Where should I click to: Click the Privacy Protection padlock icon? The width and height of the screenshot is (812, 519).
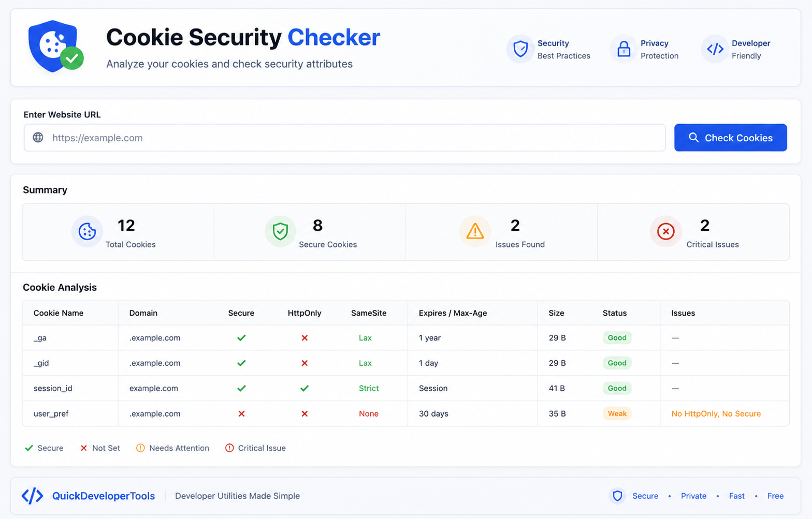(624, 49)
